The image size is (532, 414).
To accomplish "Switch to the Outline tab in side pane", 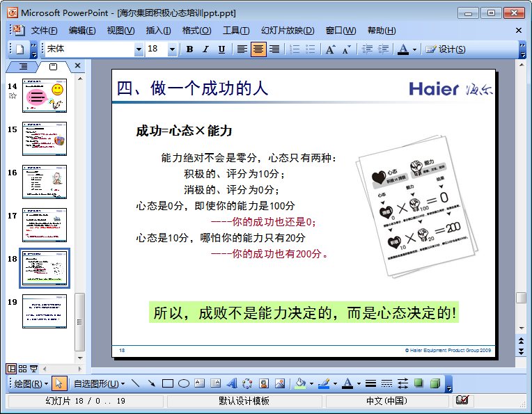I will click(x=23, y=67).
